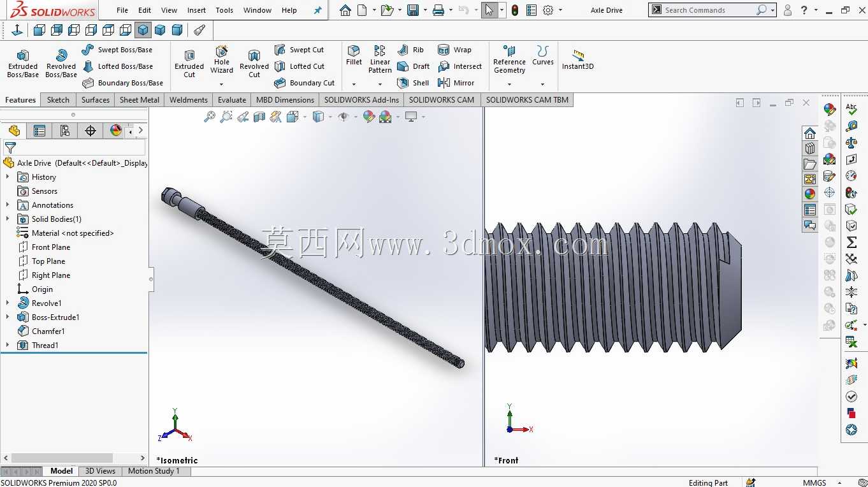
Task: Expand the Revolve1 feature
Action: click(8, 303)
